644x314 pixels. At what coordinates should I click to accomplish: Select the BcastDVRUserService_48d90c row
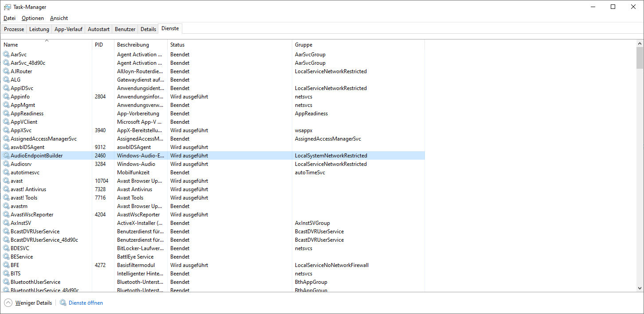213,240
